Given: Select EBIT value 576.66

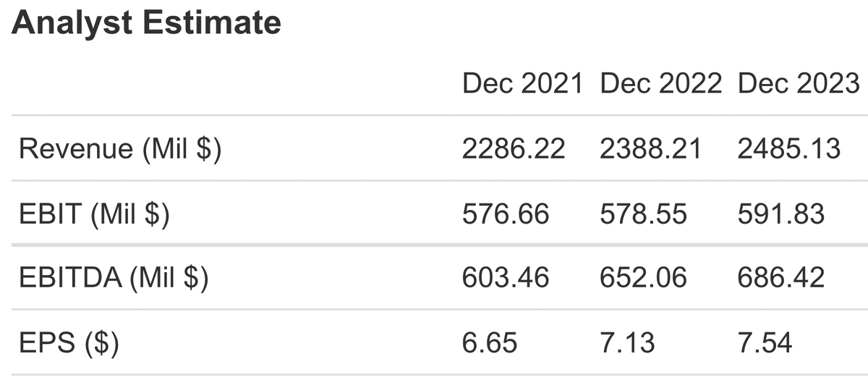Looking at the screenshot, I should click(506, 214).
